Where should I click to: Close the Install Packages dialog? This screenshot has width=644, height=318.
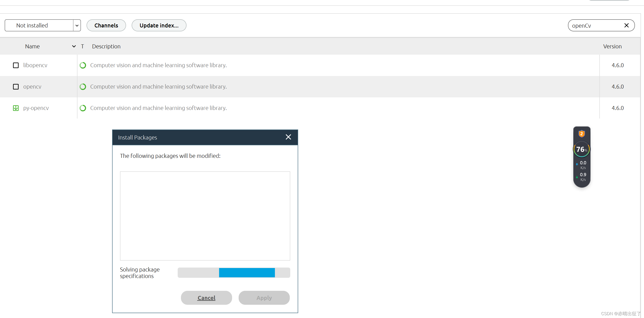coord(288,137)
